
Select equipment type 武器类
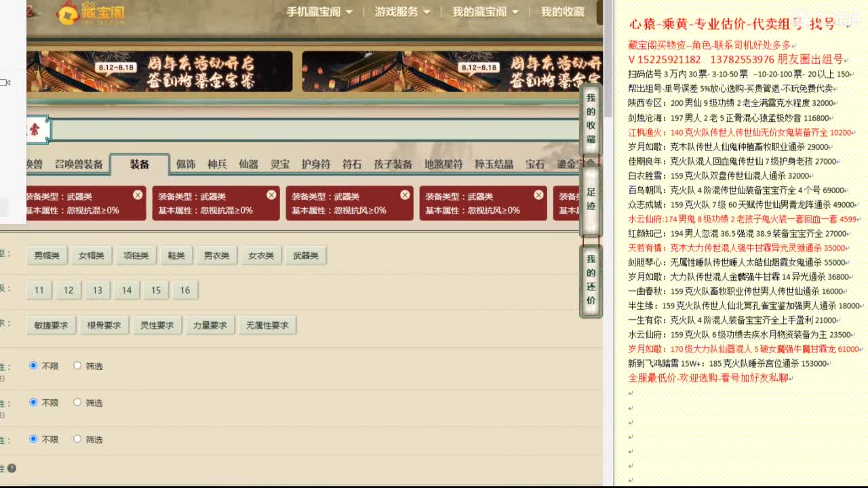point(306,256)
